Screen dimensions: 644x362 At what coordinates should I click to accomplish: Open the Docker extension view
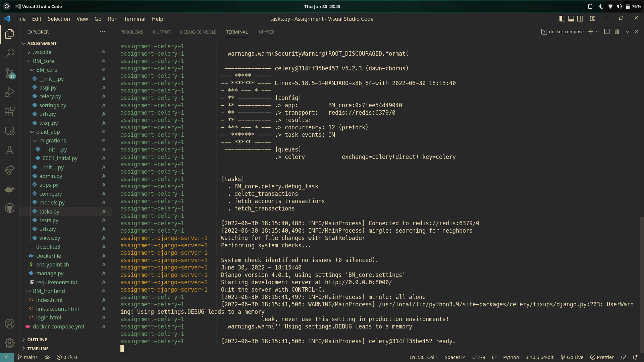[10, 189]
